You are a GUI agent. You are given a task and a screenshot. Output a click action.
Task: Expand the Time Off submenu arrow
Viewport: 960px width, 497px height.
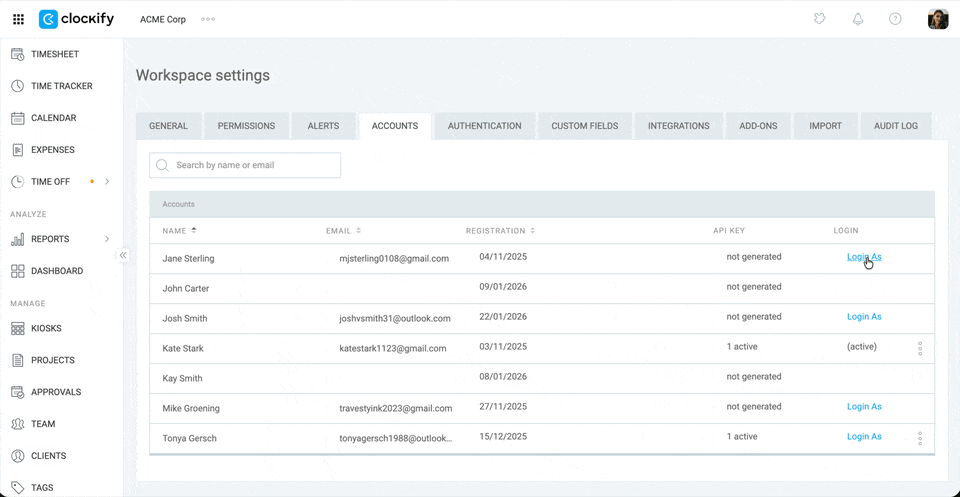pos(107,182)
